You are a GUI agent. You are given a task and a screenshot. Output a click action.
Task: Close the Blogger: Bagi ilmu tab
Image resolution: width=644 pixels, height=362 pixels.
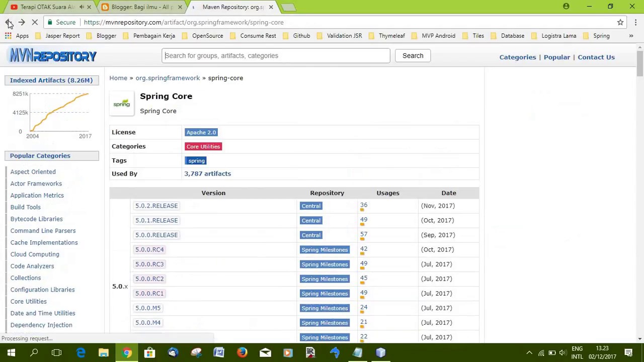pyautogui.click(x=180, y=7)
